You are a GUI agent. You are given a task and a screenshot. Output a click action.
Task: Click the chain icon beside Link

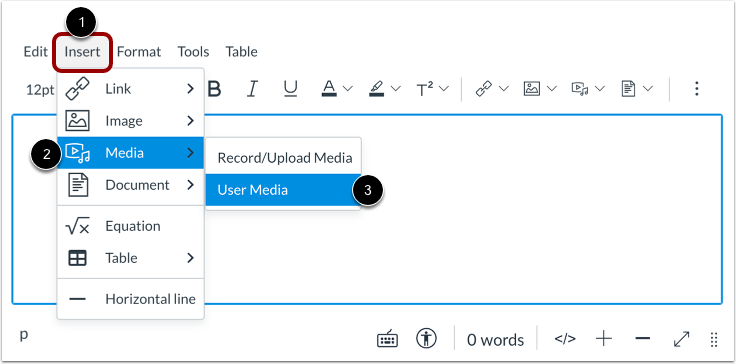click(77, 89)
